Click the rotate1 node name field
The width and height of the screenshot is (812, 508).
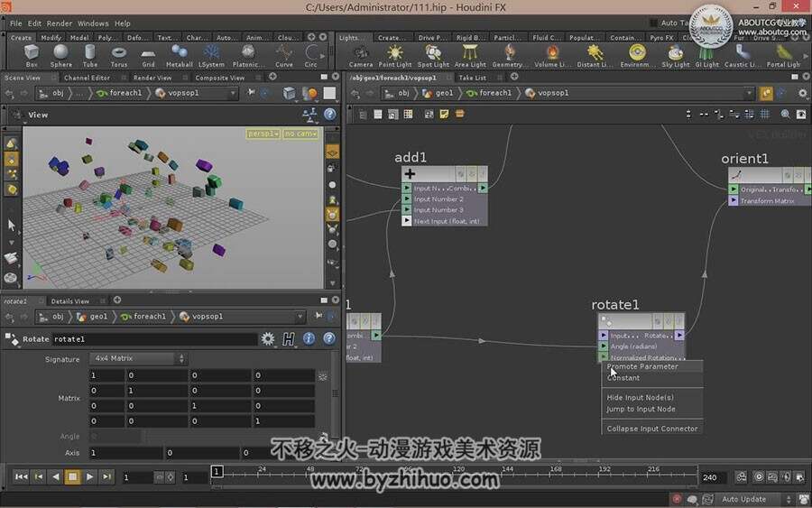154,339
